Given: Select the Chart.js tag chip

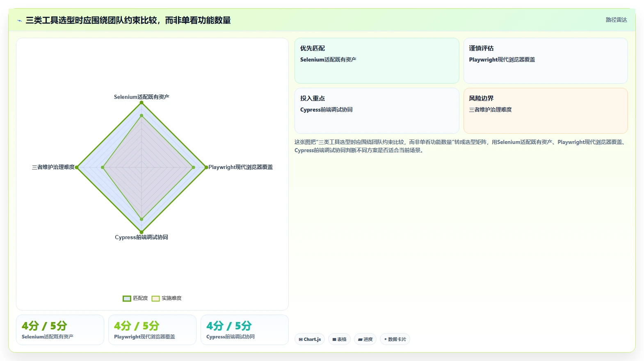Looking at the screenshot, I should (310, 339).
